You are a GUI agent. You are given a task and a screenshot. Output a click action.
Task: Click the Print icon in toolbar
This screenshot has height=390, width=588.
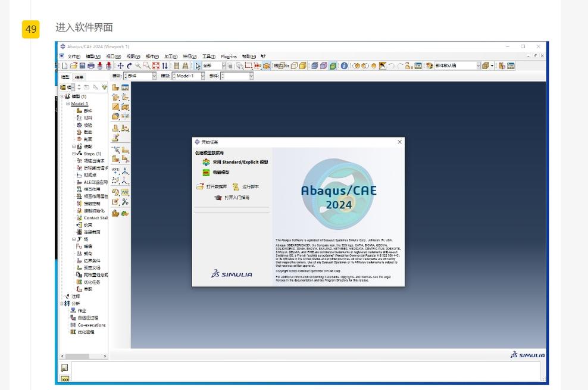pos(90,65)
